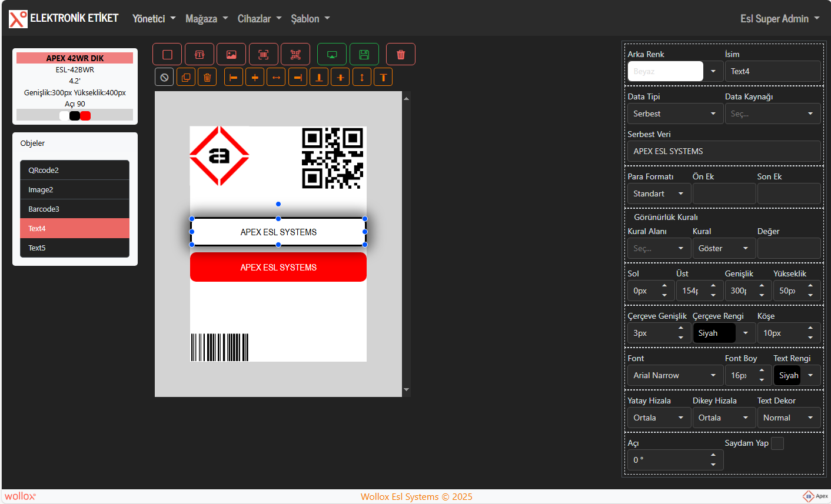Open the Text Rengi Siyah color picker
The width and height of the screenshot is (831, 504).
click(797, 375)
